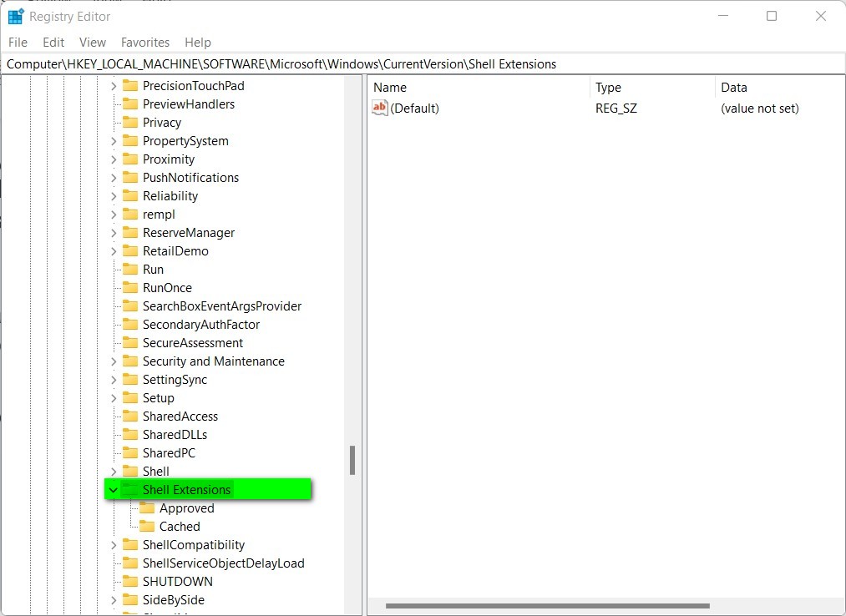Select the Proximity key label
The width and height of the screenshot is (846, 616).
(x=169, y=159)
